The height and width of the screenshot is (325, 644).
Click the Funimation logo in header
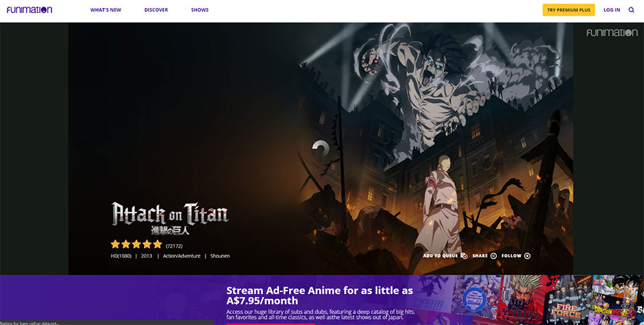coord(29,10)
